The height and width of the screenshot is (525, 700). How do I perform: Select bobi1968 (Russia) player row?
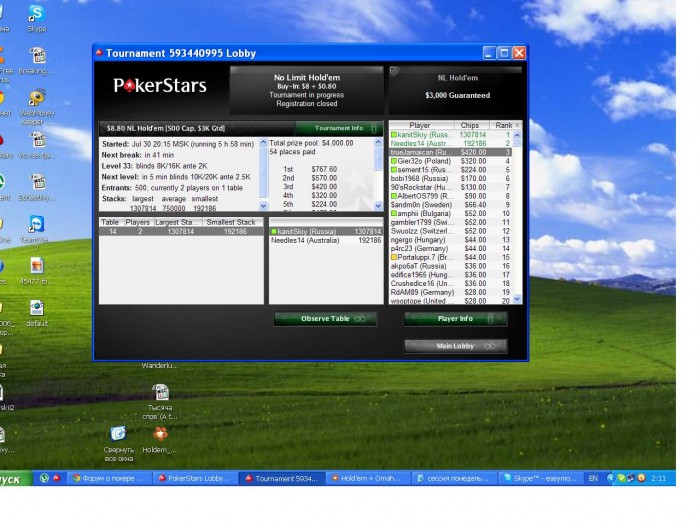point(450,178)
